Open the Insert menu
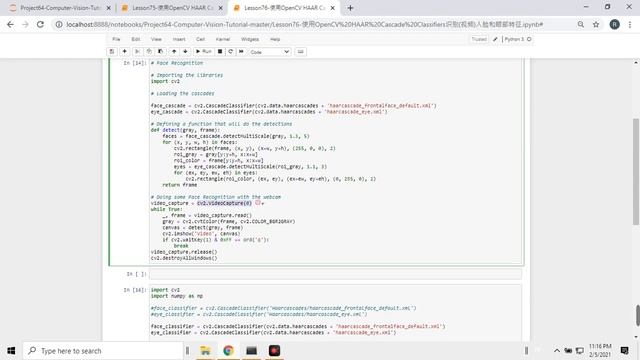 point(179,39)
